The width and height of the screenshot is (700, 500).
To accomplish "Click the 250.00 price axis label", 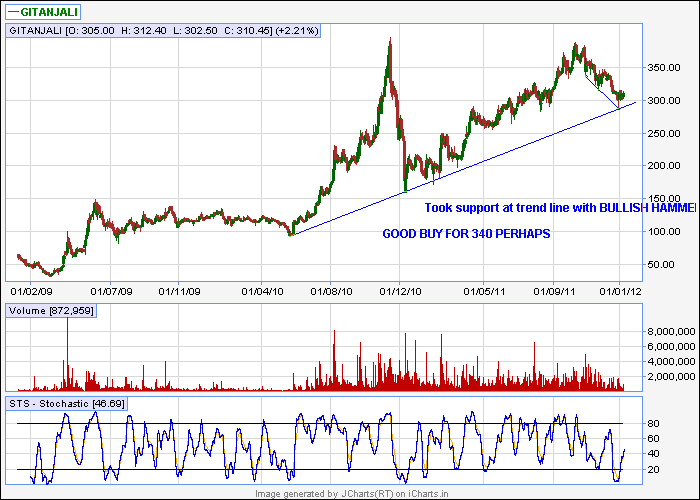I will pos(664,133).
